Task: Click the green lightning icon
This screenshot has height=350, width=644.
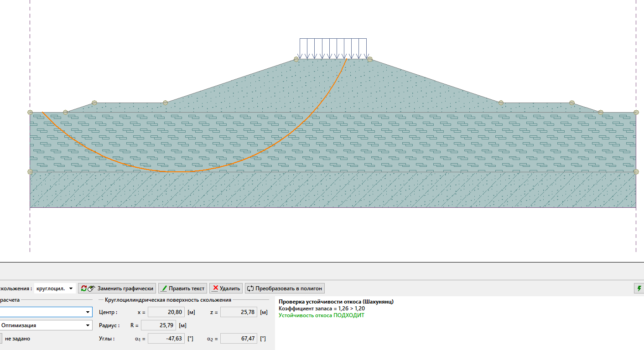Action: pos(639,288)
